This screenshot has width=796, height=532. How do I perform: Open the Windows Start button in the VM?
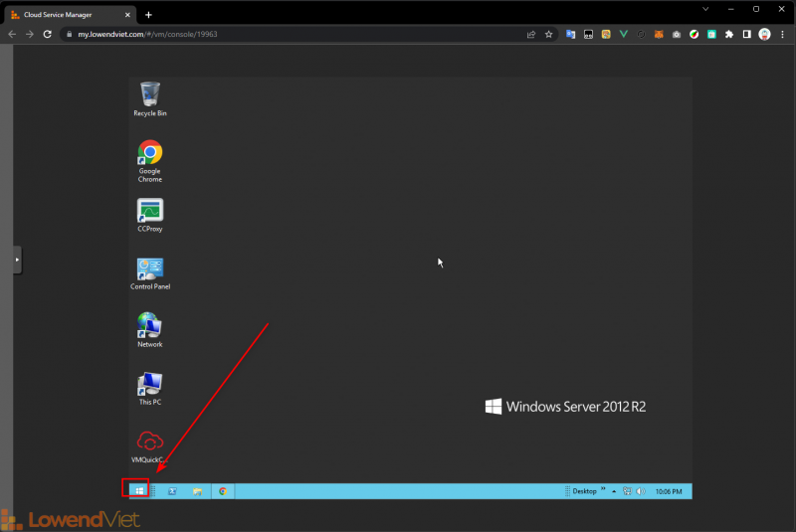139,491
